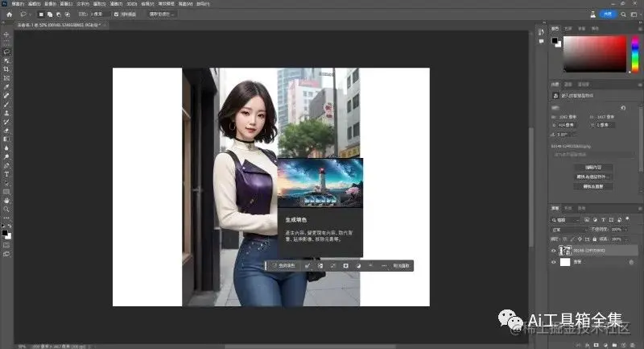644x349 pixels.
Task: Open the Layers panel flyout menu
Action: point(640,209)
